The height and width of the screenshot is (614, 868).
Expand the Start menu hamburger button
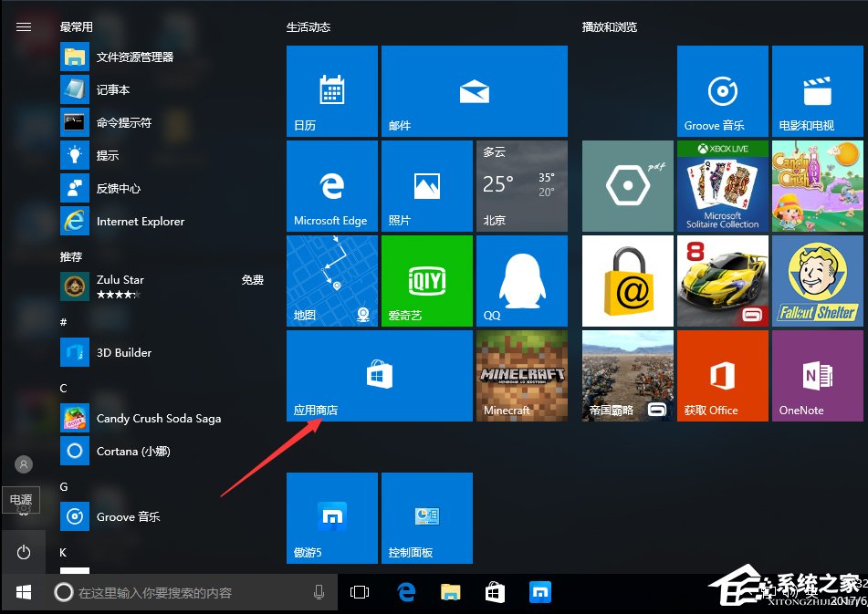click(24, 27)
